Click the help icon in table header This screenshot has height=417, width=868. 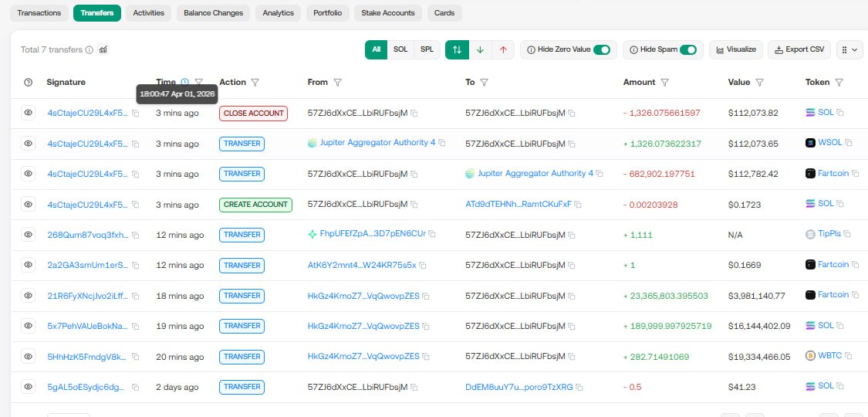coord(29,83)
